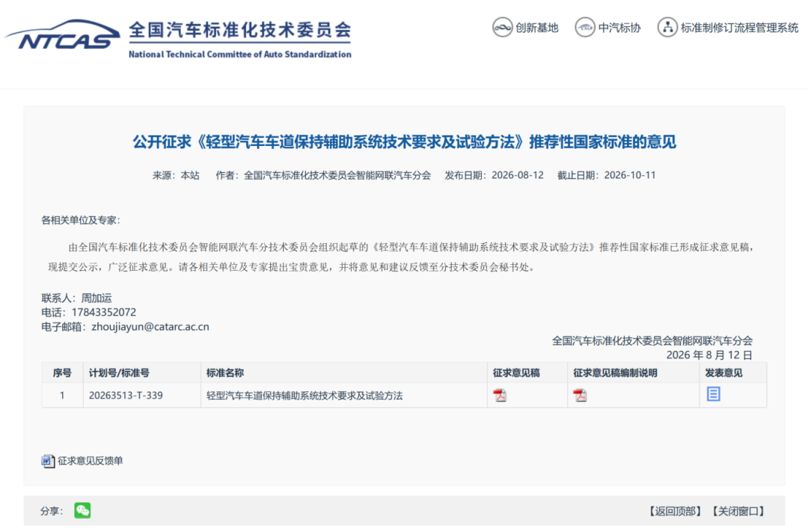Click email zhoujiayun@catarc.ac.cn
The width and height of the screenshot is (808, 532).
150,327
